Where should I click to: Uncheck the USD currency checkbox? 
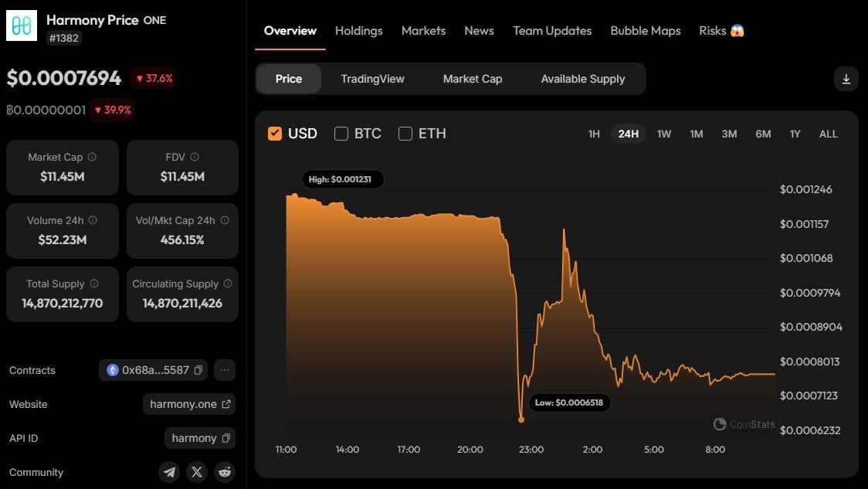(275, 134)
